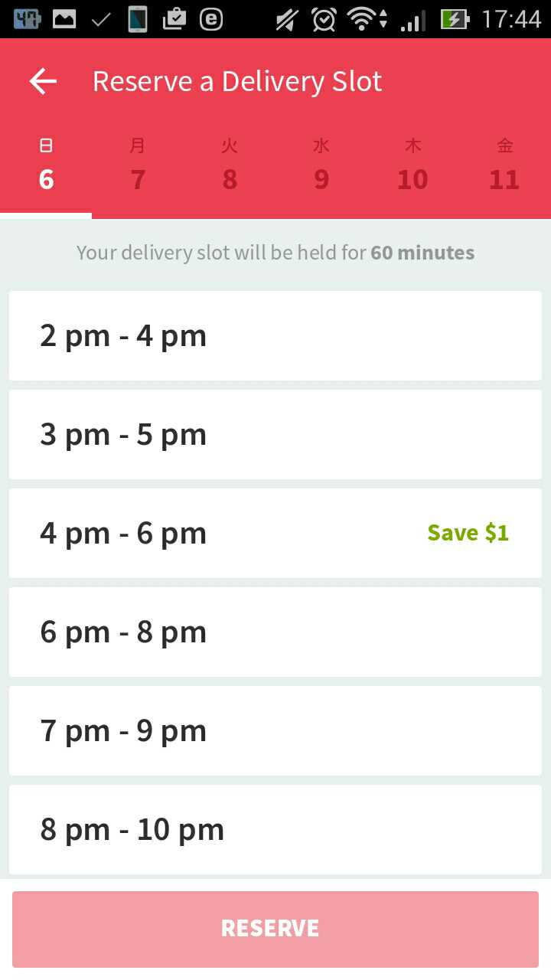The height and width of the screenshot is (980, 551).
Task: Pick the 6 pm - 8 pm slot
Action: [x=275, y=632]
